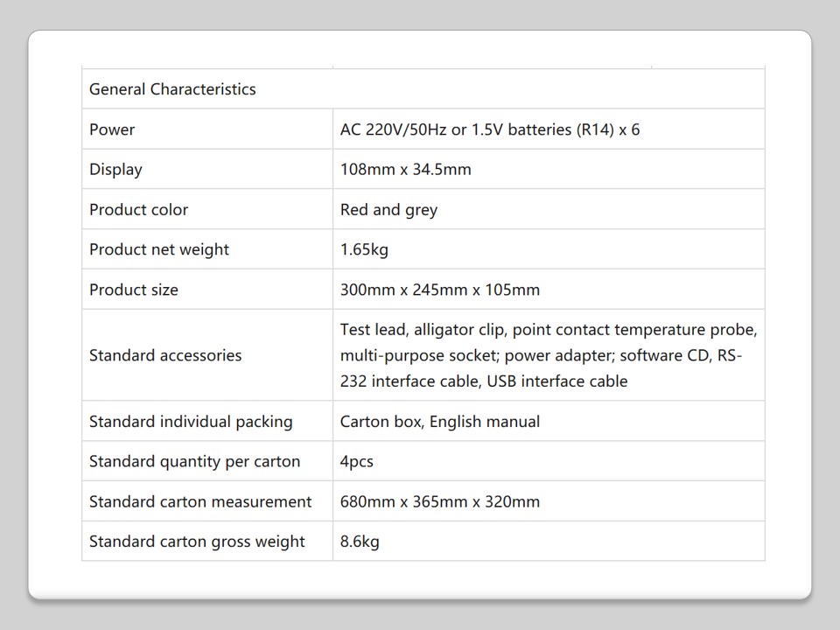Viewport: 840px width, 630px height.
Task: Click the 680mm x 365mm x 320mm value
Action: [x=439, y=501]
